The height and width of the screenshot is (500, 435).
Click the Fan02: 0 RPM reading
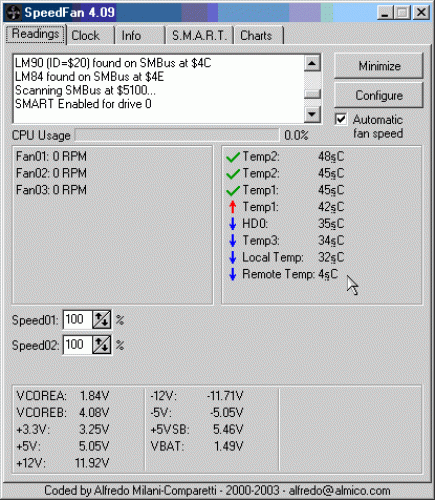pyautogui.click(x=51, y=173)
